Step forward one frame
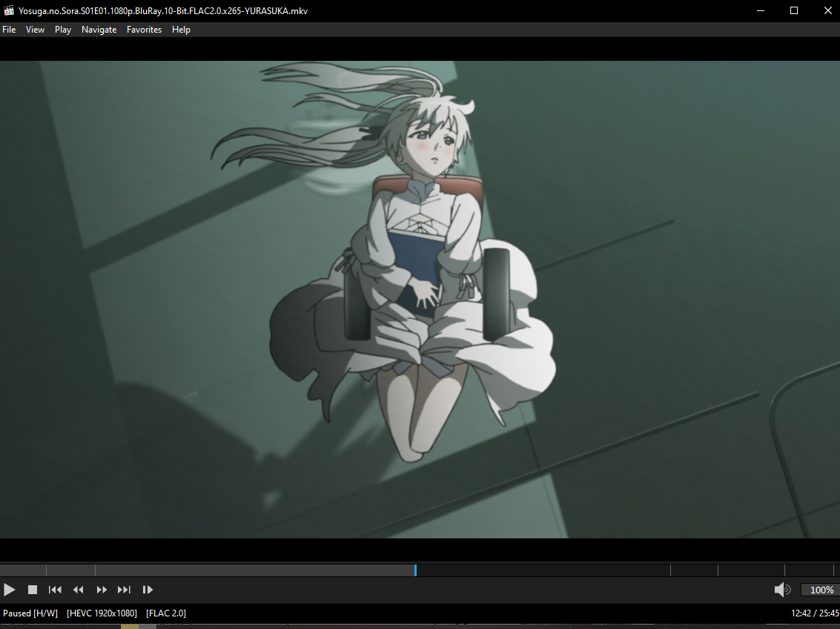Viewport: 840px width, 629px height. (148, 590)
